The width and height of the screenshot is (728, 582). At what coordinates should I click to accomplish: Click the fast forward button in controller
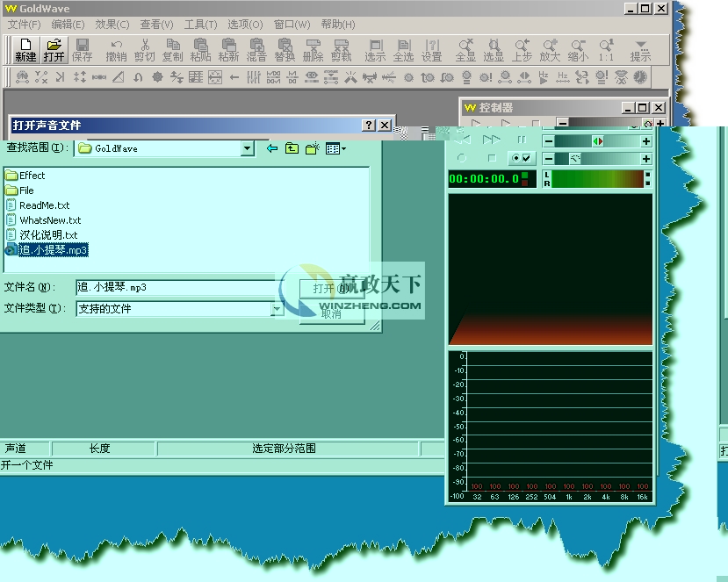[491, 140]
